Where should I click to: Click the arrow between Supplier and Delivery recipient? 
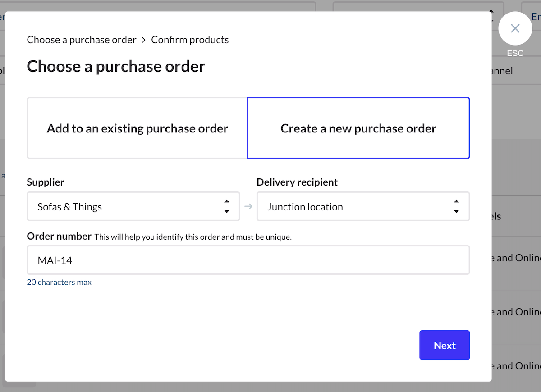248,206
